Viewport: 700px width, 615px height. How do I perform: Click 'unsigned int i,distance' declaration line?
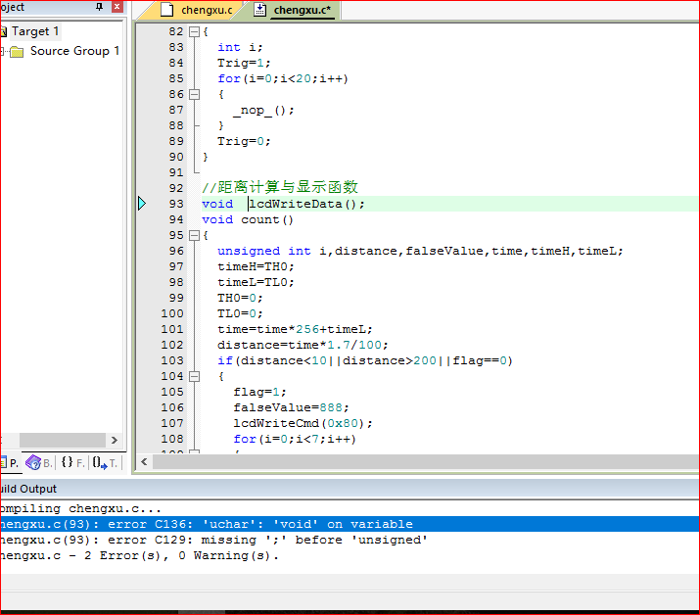click(x=420, y=251)
